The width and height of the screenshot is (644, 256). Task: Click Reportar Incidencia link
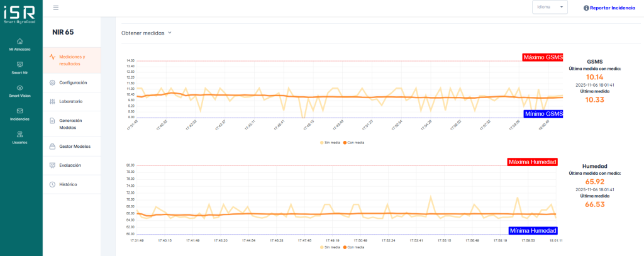(609, 8)
